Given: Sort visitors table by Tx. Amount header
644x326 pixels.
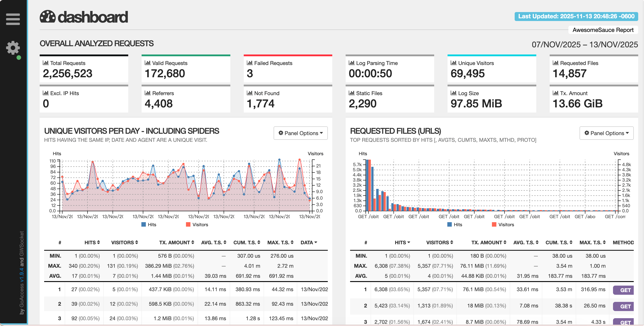Looking at the screenshot, I should 177,242.
